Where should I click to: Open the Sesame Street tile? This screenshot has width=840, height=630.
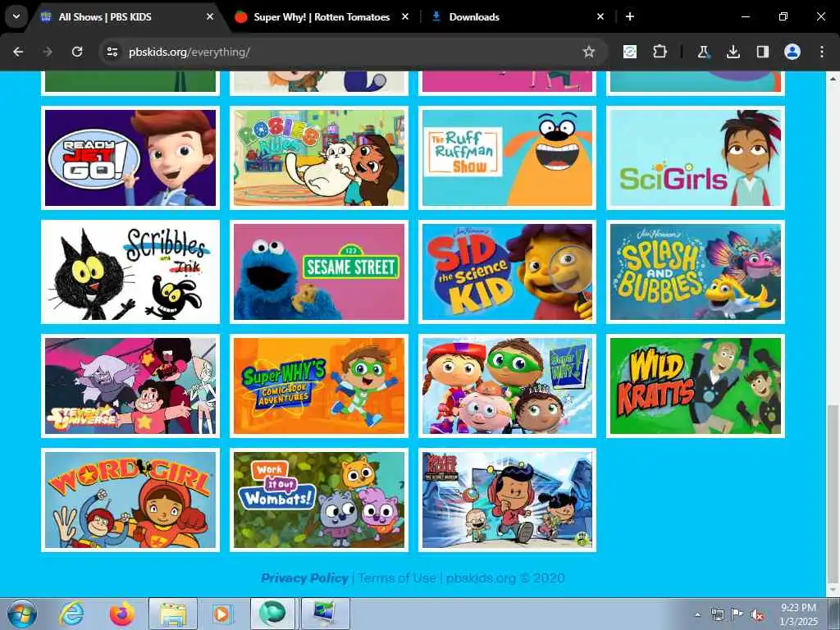(x=319, y=272)
